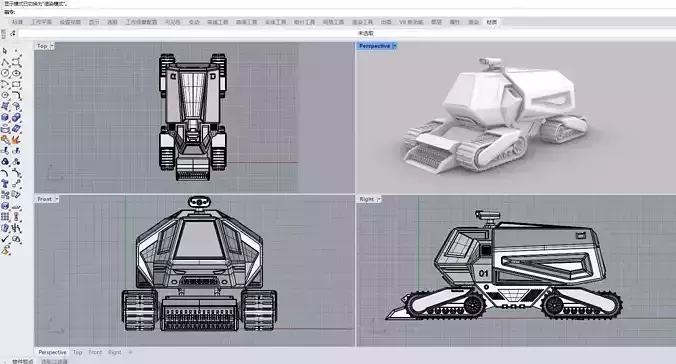Viewport: 676px width, 364px height.
Task: Switch to the 选取 toolbar tab
Action: (112, 22)
